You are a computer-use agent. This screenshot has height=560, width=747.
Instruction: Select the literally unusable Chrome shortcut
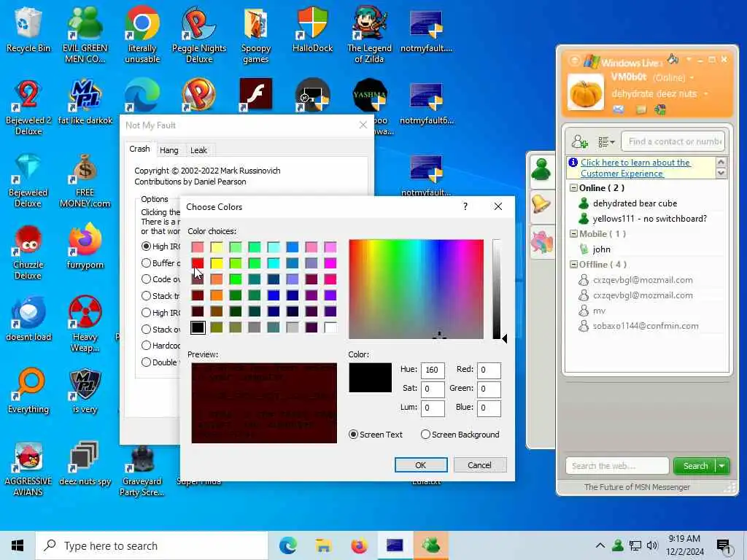(x=142, y=34)
